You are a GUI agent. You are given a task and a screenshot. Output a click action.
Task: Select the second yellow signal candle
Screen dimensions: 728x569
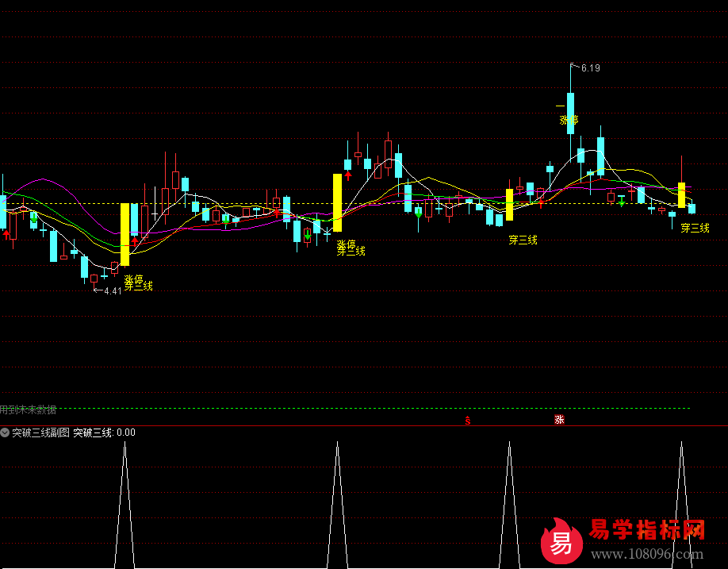tap(337, 202)
